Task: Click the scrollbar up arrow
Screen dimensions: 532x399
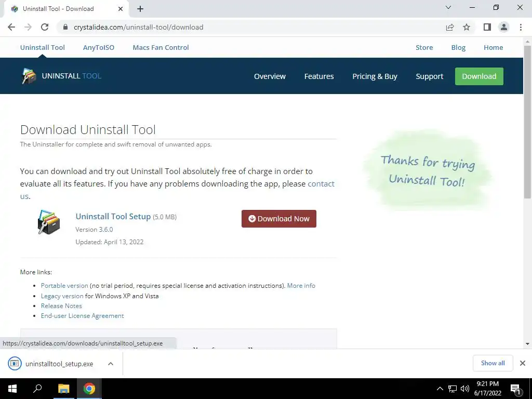Action: coord(527,42)
